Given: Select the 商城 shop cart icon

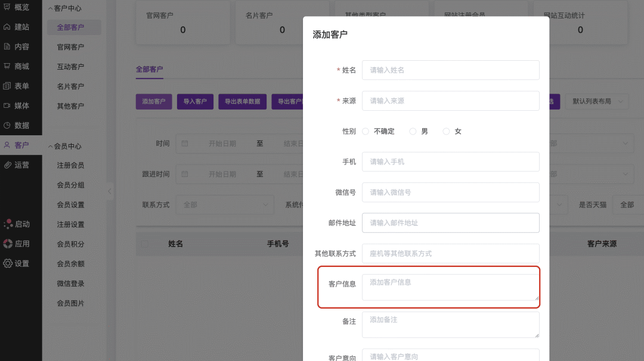Looking at the screenshot, I should 7,66.
